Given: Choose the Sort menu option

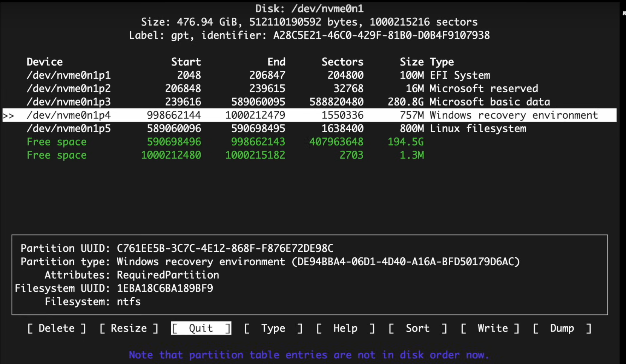Looking at the screenshot, I should pyautogui.click(x=417, y=328).
